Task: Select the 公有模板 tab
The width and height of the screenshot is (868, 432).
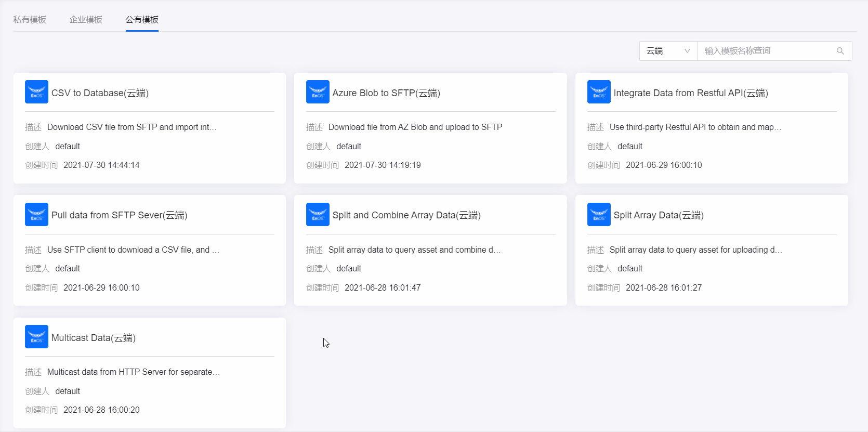Action: 142,20
